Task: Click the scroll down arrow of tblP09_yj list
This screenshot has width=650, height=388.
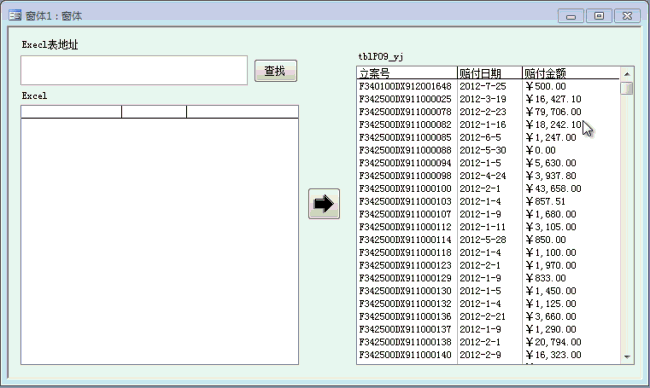Action: 627,357
